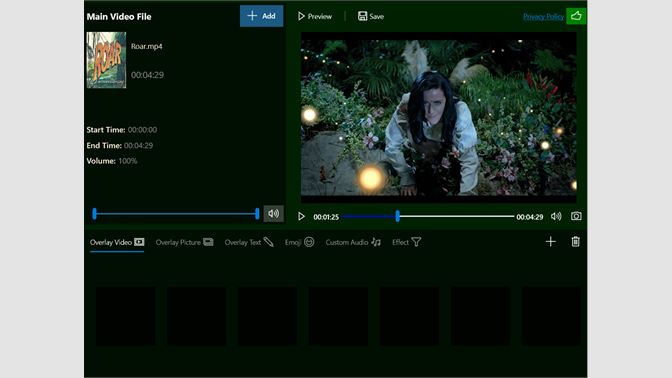Take a snapshot with the camera icon

tap(576, 216)
